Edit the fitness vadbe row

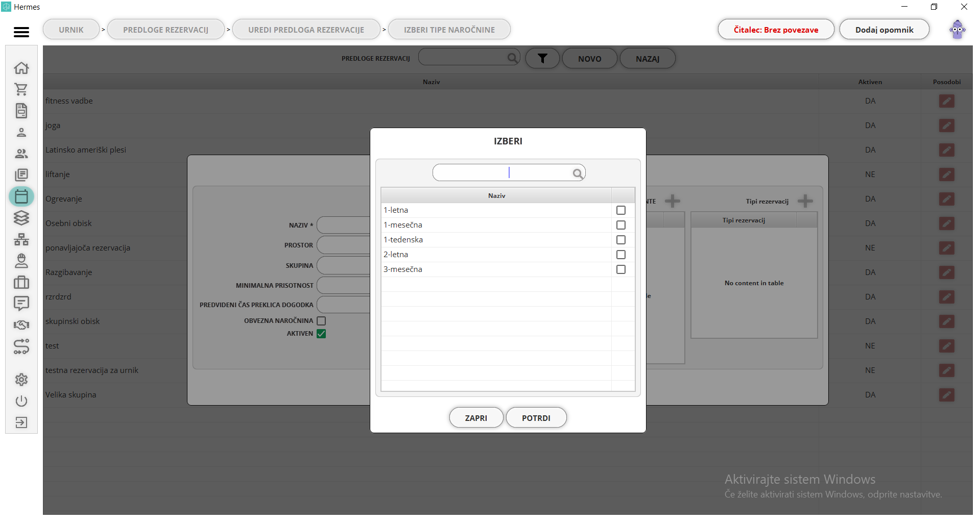[947, 101]
